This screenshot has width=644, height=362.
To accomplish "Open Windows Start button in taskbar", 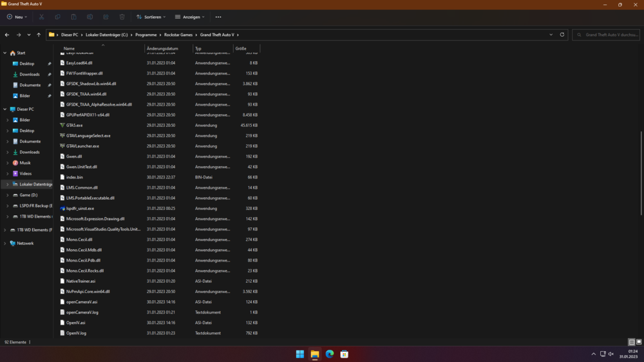I will coord(300,354).
